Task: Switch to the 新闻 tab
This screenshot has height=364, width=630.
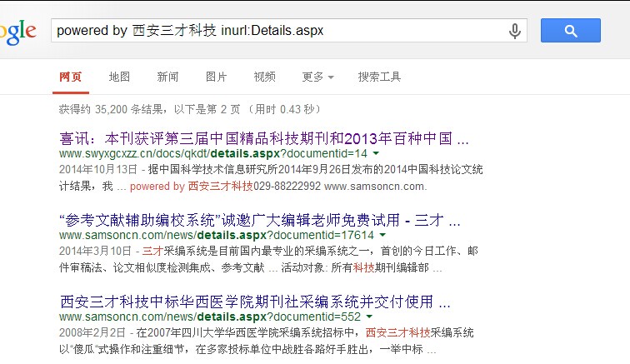Action: [x=167, y=77]
